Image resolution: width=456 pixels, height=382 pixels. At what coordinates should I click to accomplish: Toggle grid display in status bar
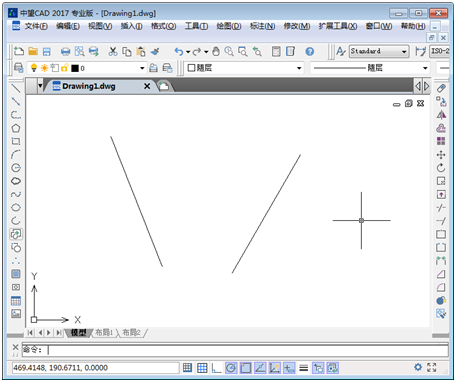pos(202,368)
